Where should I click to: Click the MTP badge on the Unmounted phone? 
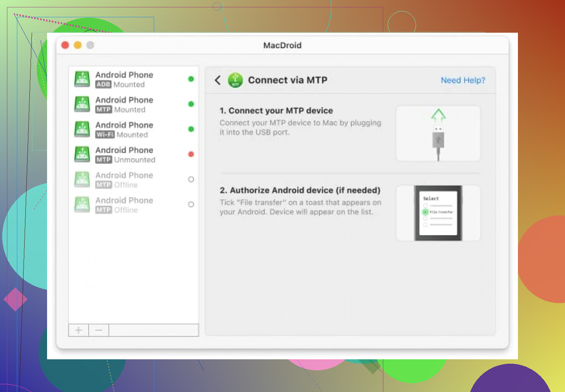pos(103,160)
